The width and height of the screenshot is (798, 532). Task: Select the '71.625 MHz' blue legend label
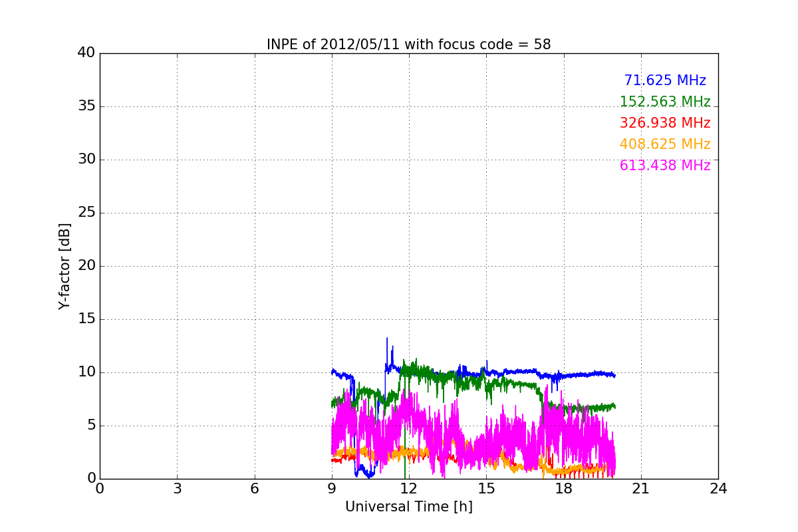[665, 80]
